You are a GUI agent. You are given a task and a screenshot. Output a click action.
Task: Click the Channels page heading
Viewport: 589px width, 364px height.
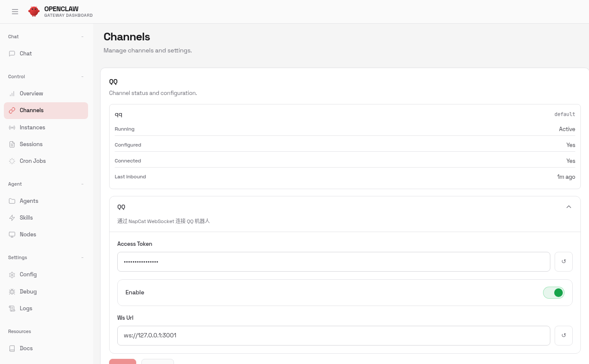[x=127, y=37]
